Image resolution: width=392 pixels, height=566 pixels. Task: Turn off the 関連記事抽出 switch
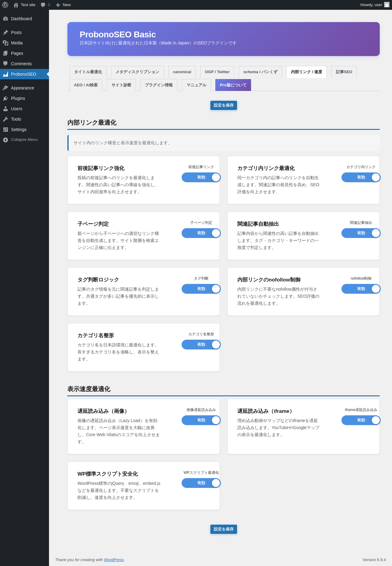click(361, 233)
